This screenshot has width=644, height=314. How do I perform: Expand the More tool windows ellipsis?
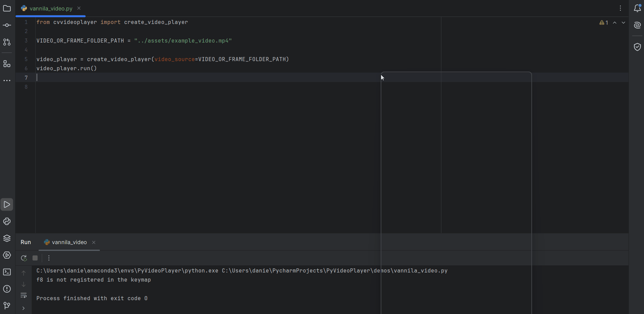[7, 81]
